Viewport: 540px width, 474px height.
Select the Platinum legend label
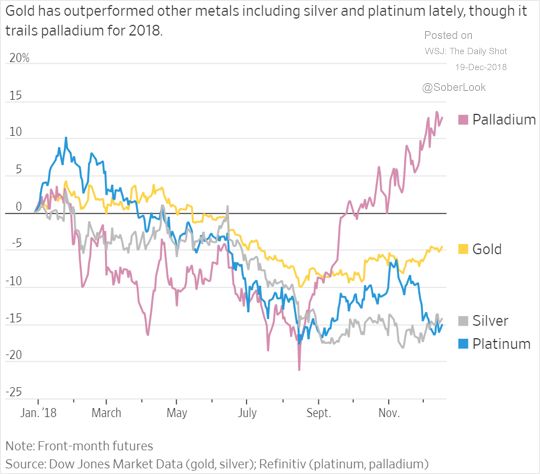click(x=501, y=344)
